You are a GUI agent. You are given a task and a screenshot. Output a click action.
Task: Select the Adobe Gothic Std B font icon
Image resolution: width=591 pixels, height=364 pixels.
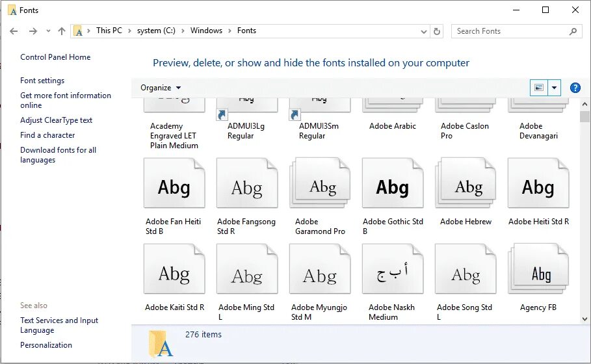tap(392, 183)
